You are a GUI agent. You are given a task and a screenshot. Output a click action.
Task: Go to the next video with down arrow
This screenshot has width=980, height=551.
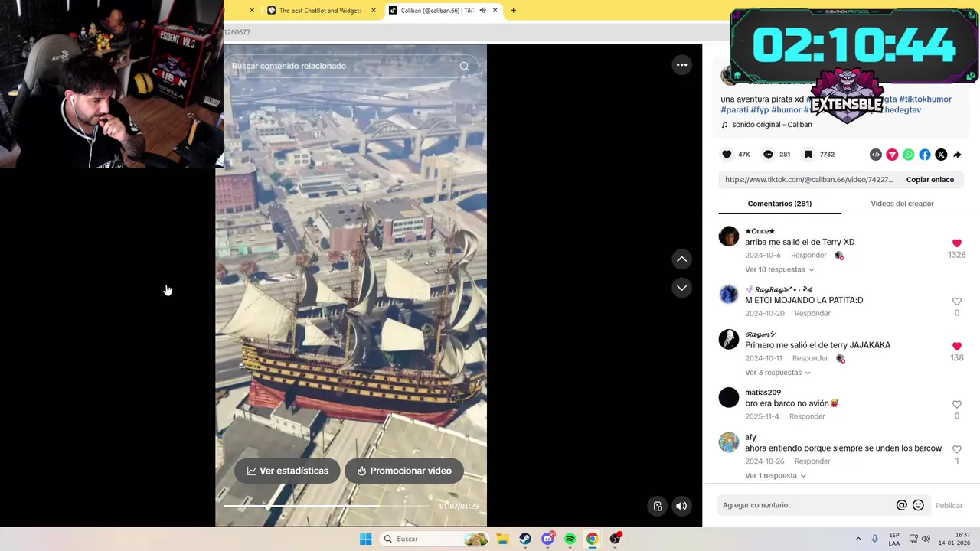pyautogui.click(x=681, y=288)
